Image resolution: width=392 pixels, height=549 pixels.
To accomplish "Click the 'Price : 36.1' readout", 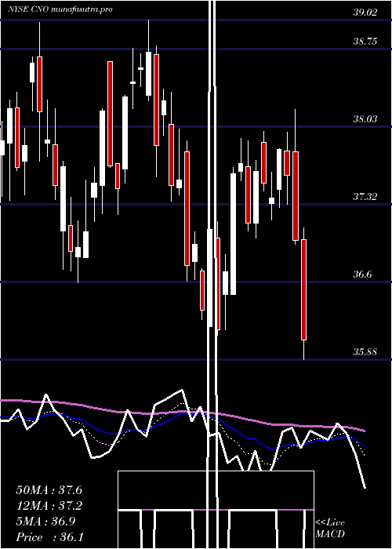I will (49, 537).
